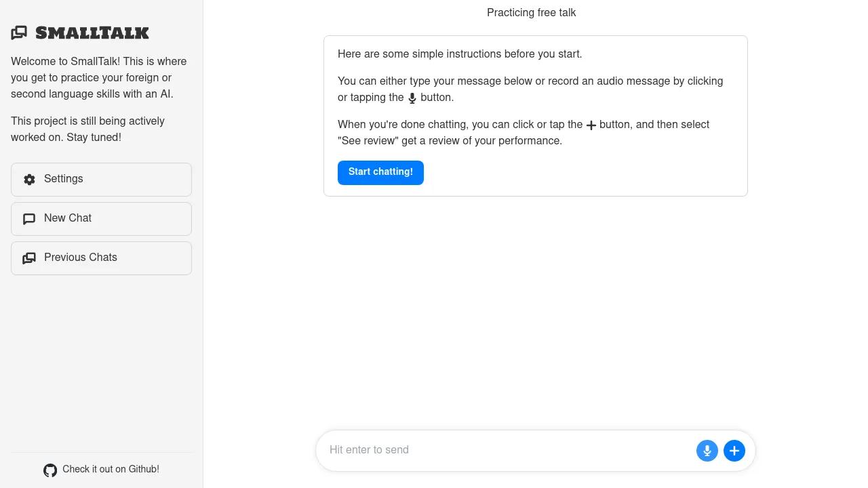Click the inline microphone icon in the instructions
868x488 pixels.
(x=412, y=98)
